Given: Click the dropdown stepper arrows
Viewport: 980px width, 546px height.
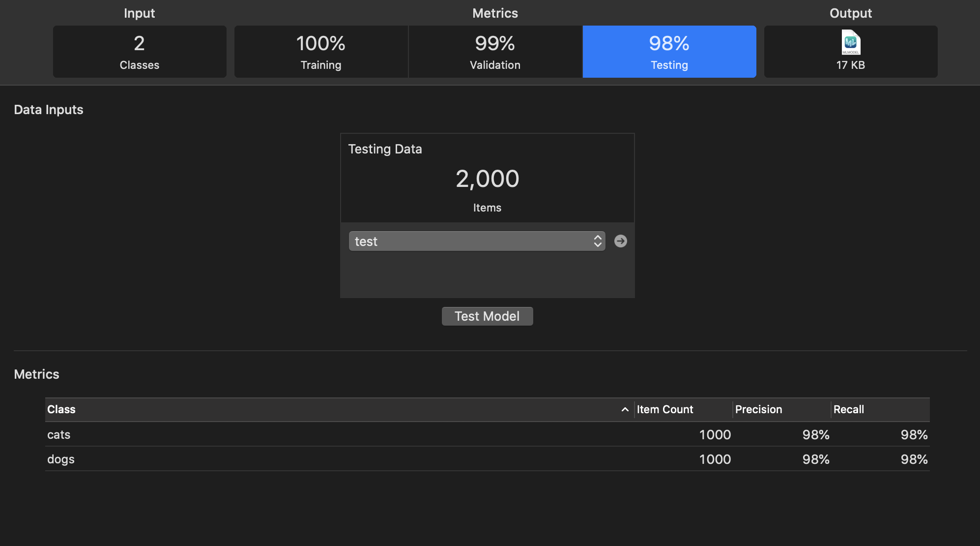Looking at the screenshot, I should (598, 241).
